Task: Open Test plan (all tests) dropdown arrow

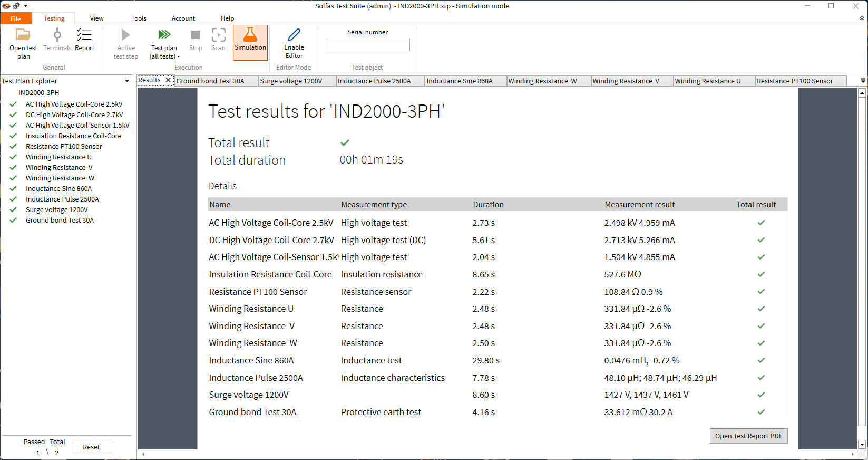Action: click(x=178, y=57)
